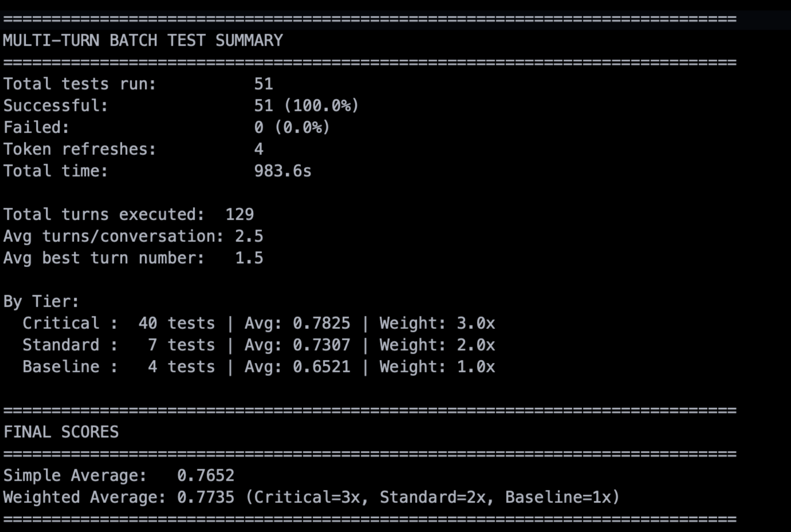Click the Total turns executed: label
The height and width of the screenshot is (532, 791).
tap(104, 215)
